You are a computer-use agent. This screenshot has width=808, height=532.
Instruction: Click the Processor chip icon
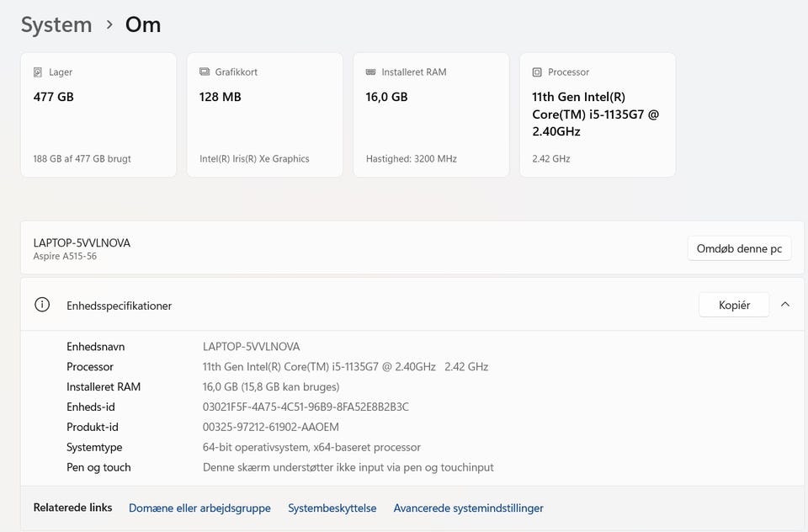pyautogui.click(x=537, y=72)
